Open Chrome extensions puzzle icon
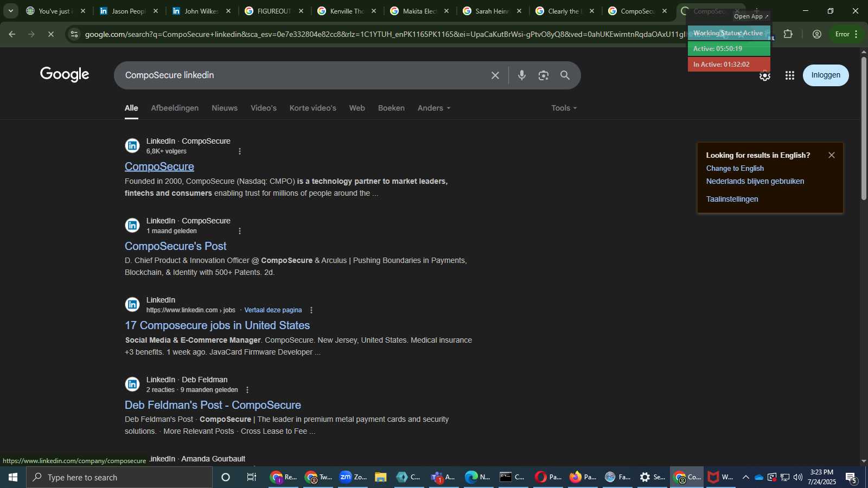The width and height of the screenshot is (868, 488). 788,34
